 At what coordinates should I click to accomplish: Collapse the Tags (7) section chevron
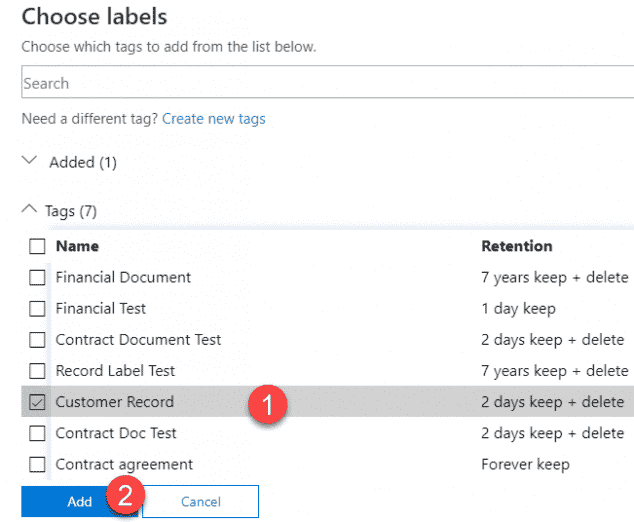click(x=29, y=209)
